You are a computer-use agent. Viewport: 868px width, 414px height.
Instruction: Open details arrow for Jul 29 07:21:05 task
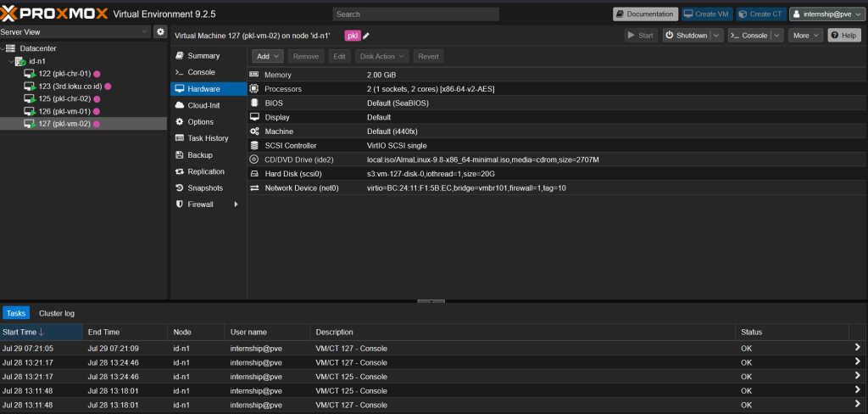(x=858, y=348)
